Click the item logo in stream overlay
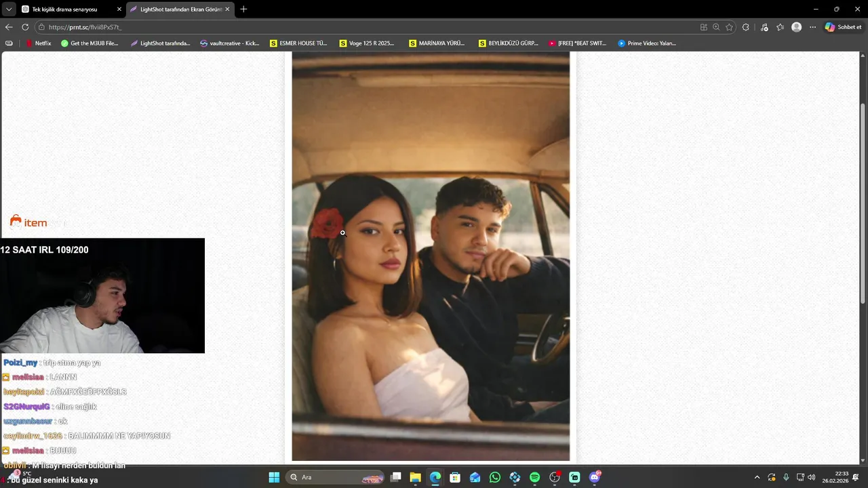 [28, 222]
